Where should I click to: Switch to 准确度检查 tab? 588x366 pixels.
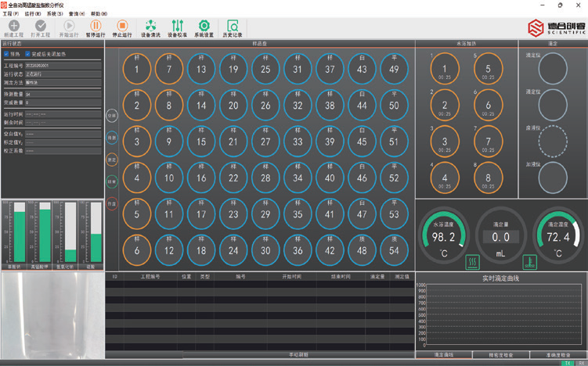click(x=558, y=355)
